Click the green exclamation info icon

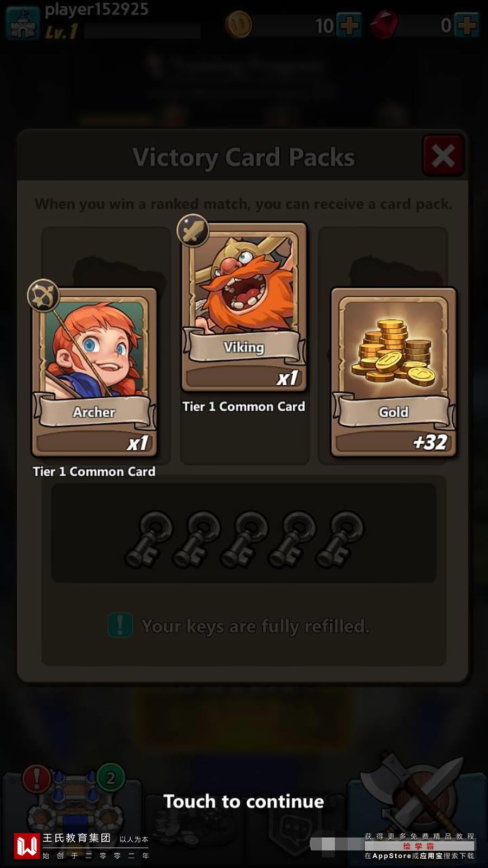[x=120, y=625]
